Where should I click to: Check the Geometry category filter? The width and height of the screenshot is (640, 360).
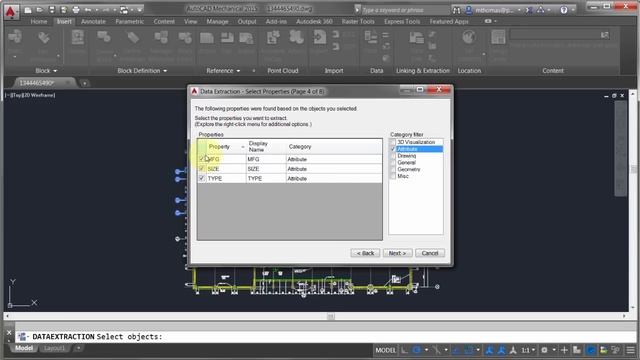click(x=393, y=169)
